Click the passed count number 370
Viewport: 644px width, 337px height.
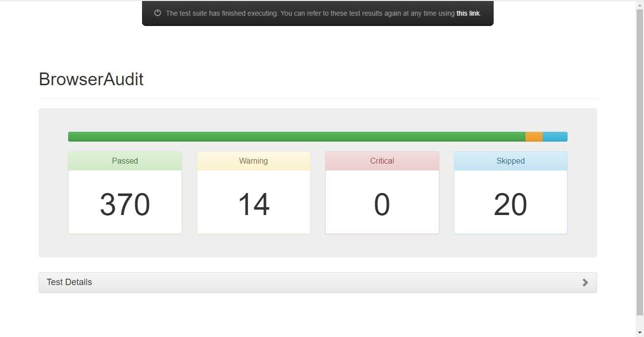tap(125, 204)
